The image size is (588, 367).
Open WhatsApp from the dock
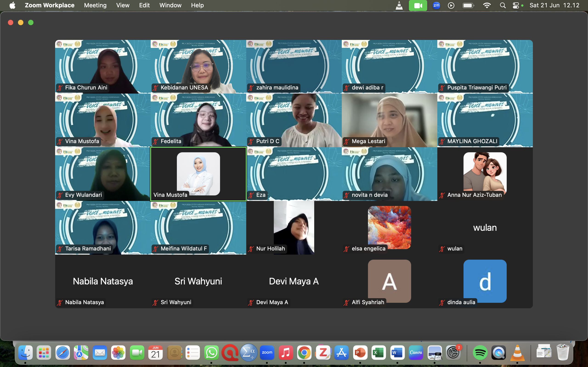click(211, 353)
